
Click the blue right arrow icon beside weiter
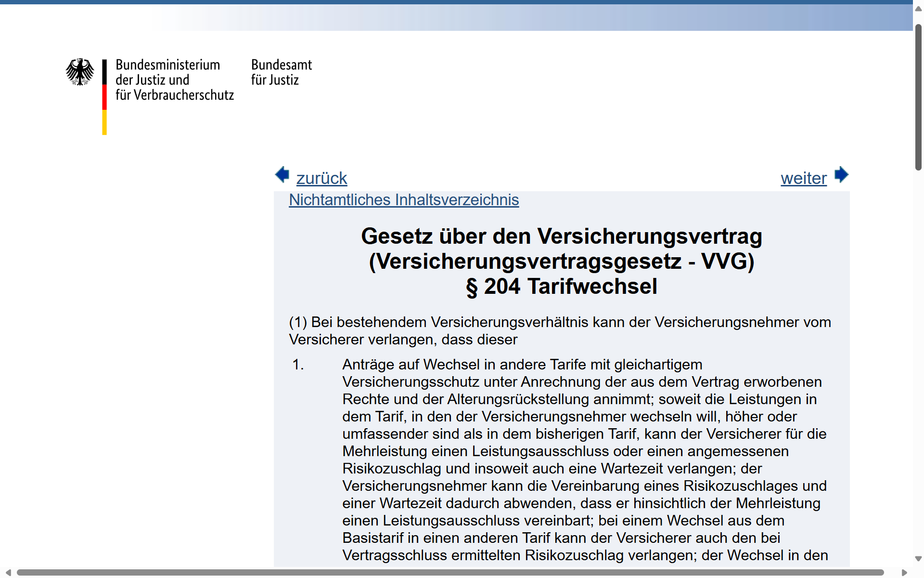coord(841,175)
